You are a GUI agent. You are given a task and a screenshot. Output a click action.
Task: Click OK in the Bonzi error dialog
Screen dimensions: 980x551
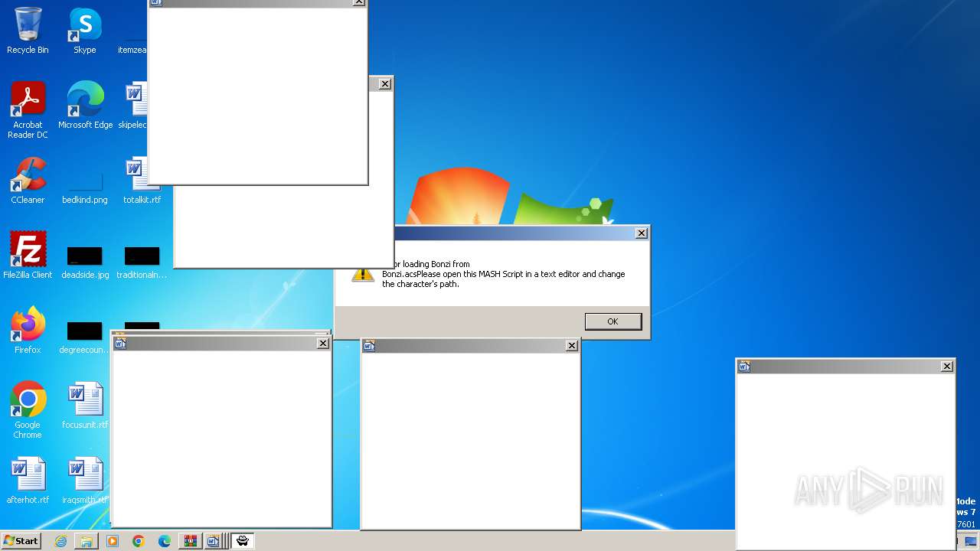pyautogui.click(x=612, y=321)
